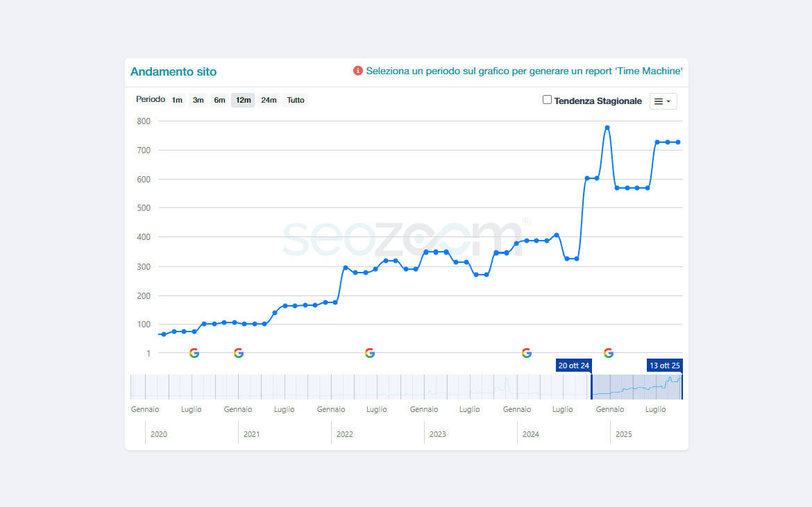812x507 pixels.
Task: Switch to the 24m period
Action: point(269,101)
